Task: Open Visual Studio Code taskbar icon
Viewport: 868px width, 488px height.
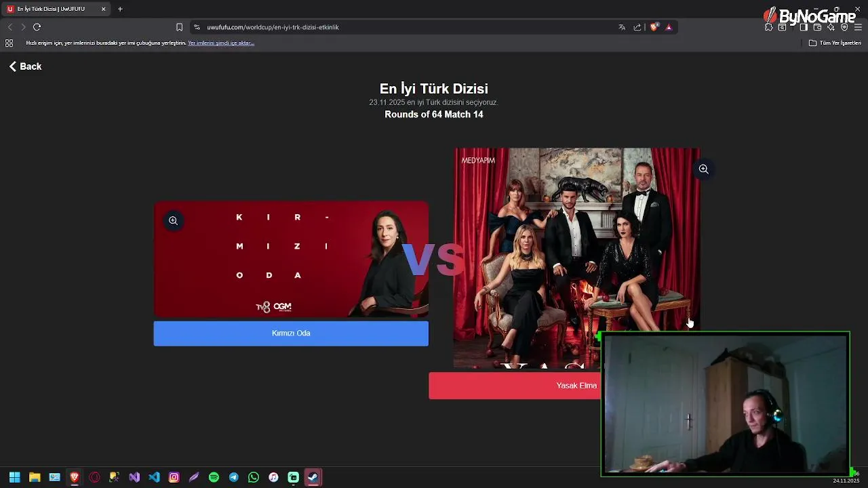Action: click(x=154, y=477)
